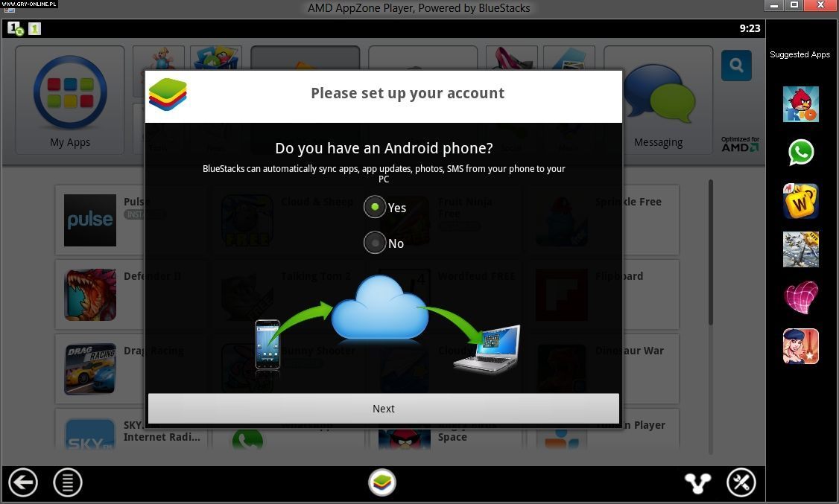Open the settings tools icon
Image resolution: width=839 pixels, height=504 pixels.
coord(741,483)
